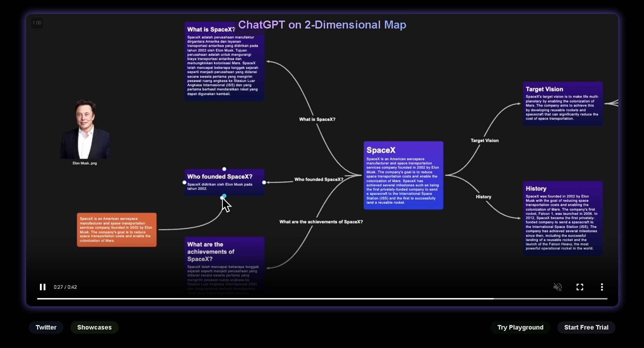This screenshot has height=348, width=644.
Task: Click the 'What are the achievements of SpaceX?' edge label
Action: [x=321, y=222]
